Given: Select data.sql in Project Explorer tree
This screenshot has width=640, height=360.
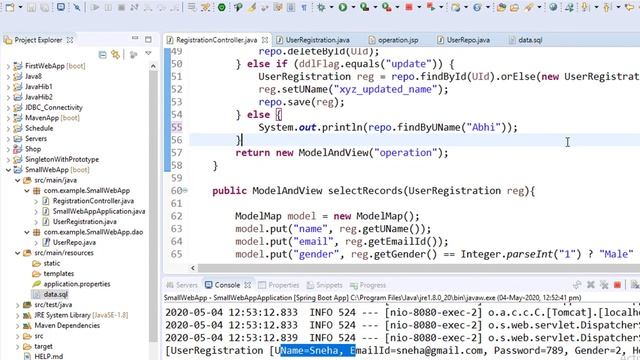Looking at the screenshot, I should click(56, 294).
